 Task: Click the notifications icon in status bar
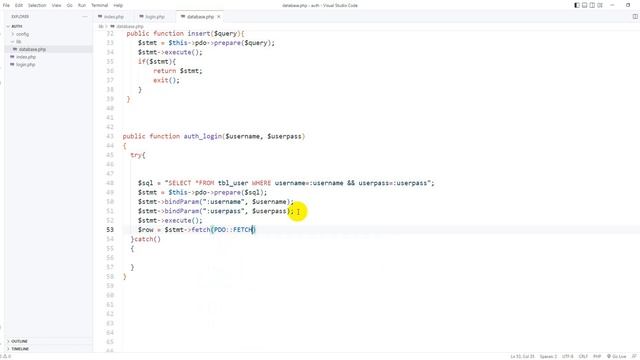click(634, 356)
